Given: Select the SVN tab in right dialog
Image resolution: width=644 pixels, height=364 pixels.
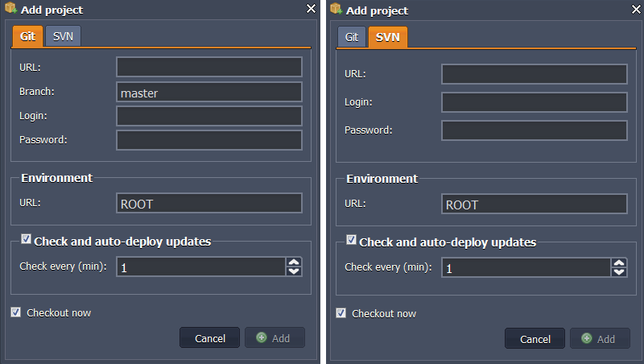Looking at the screenshot, I should coord(388,37).
